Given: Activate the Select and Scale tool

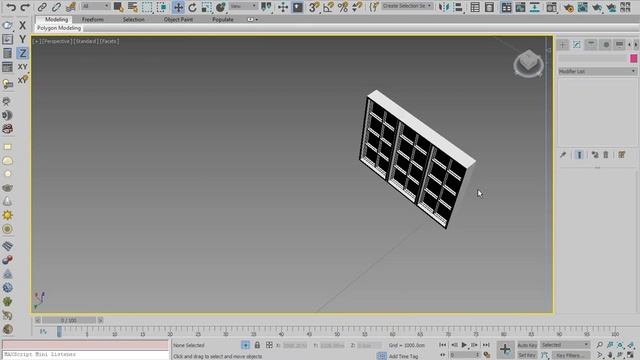Looking at the screenshot, I should pyautogui.click(x=207, y=7).
